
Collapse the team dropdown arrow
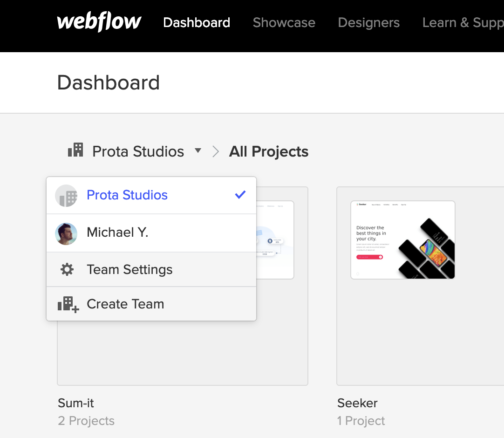tap(198, 151)
